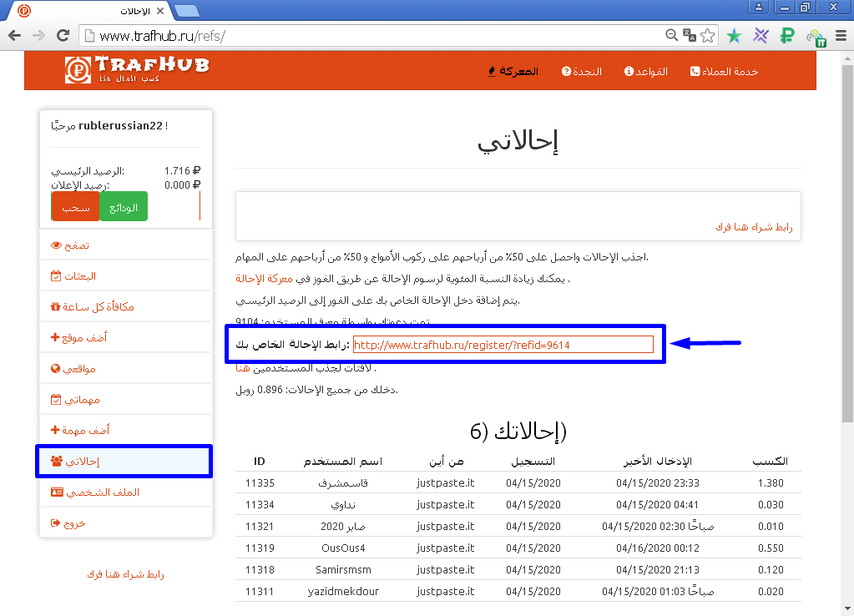The image size is (854, 616).
Task: Click the ID 11335 cell
Action: [260, 483]
